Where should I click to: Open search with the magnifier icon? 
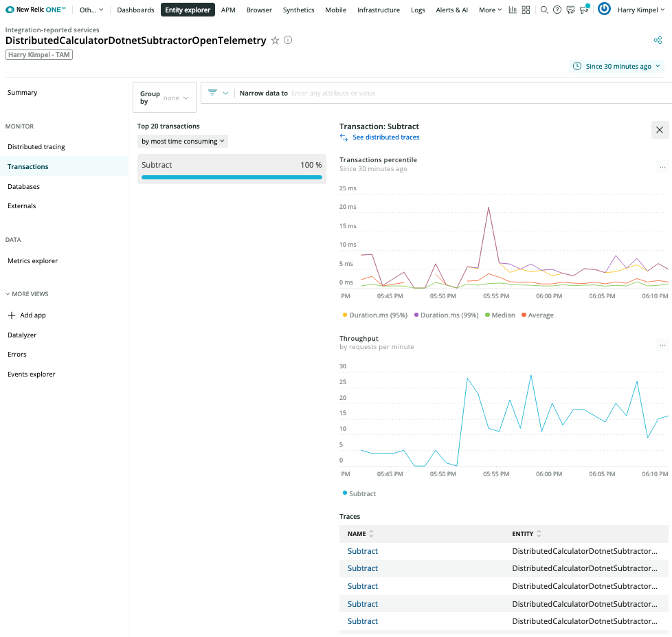pos(544,10)
